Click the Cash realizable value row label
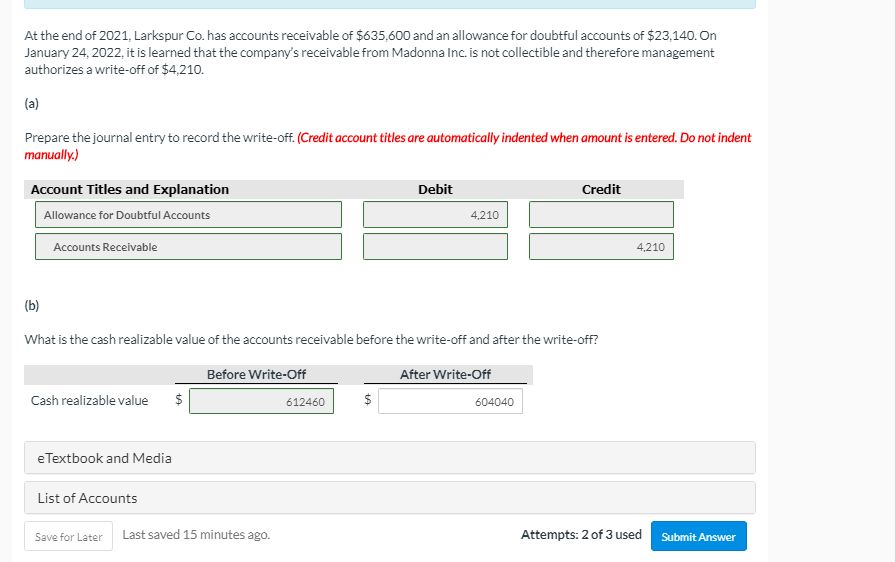 coord(89,401)
